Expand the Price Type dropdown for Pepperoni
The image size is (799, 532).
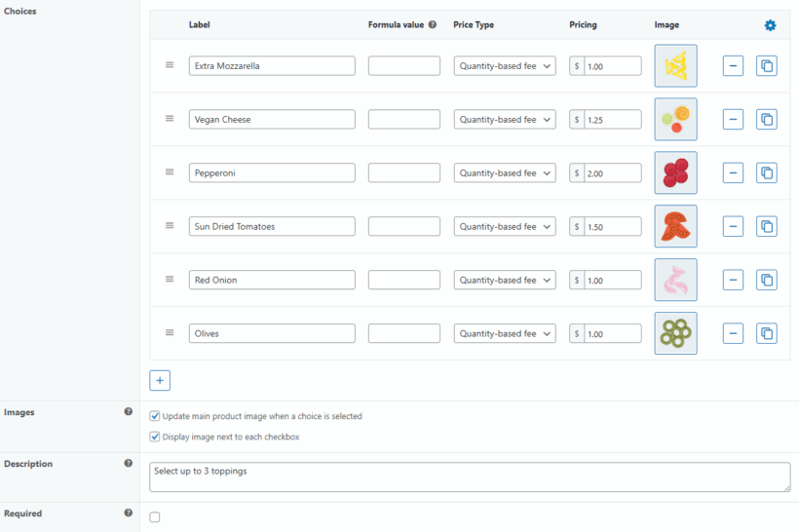[504, 173]
